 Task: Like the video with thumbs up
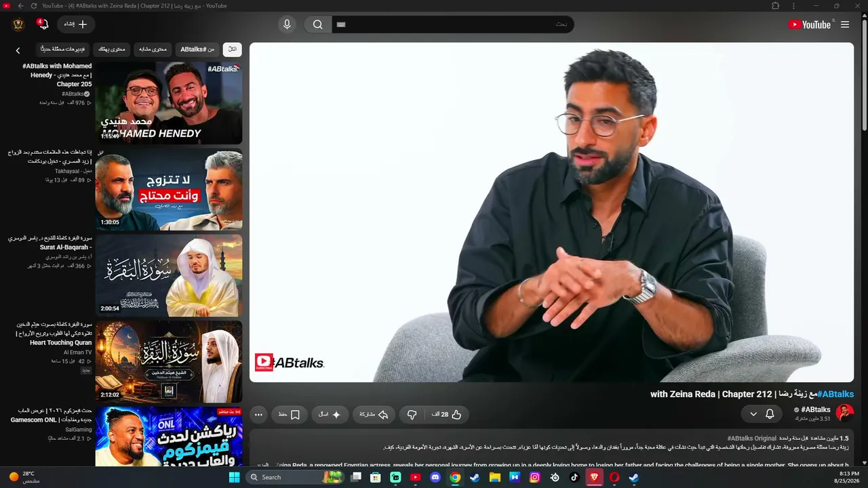click(x=446, y=414)
